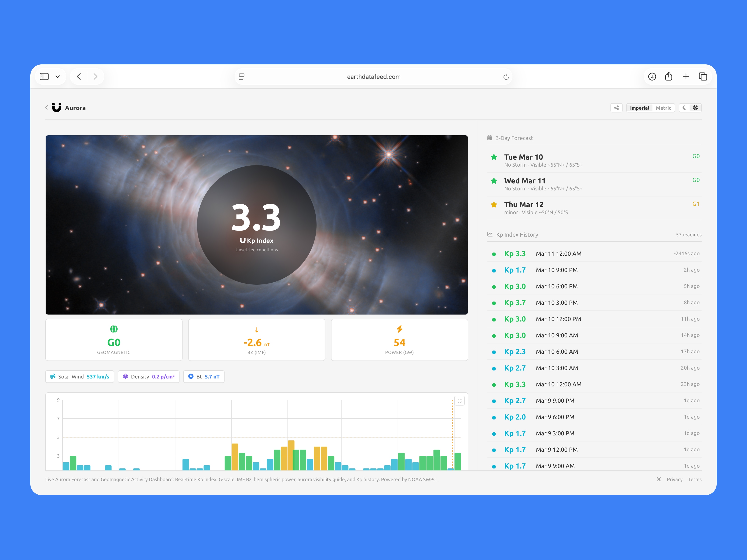Screen dimensions: 747x560
Task: Expand the Kp chart to fullscreen
Action: tap(459, 401)
